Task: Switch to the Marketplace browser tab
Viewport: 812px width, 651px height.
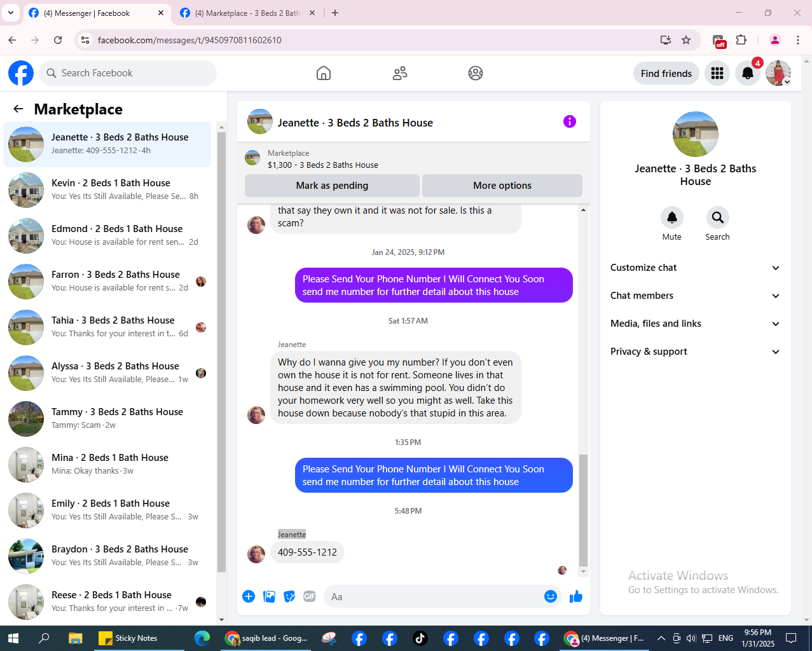Action: [x=247, y=13]
